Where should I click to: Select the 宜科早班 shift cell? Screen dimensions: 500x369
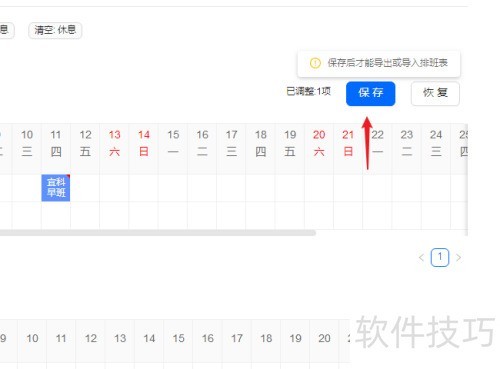point(56,188)
